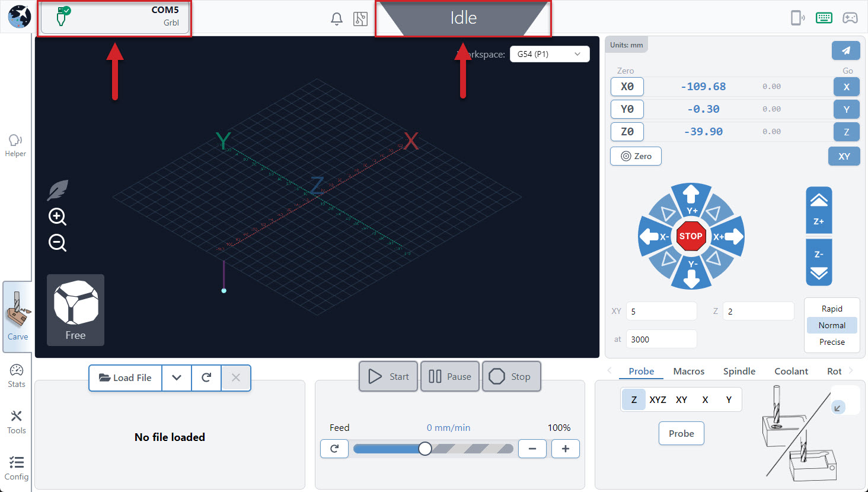
Task: Click the feed rate override slider handle
Action: [425, 449]
